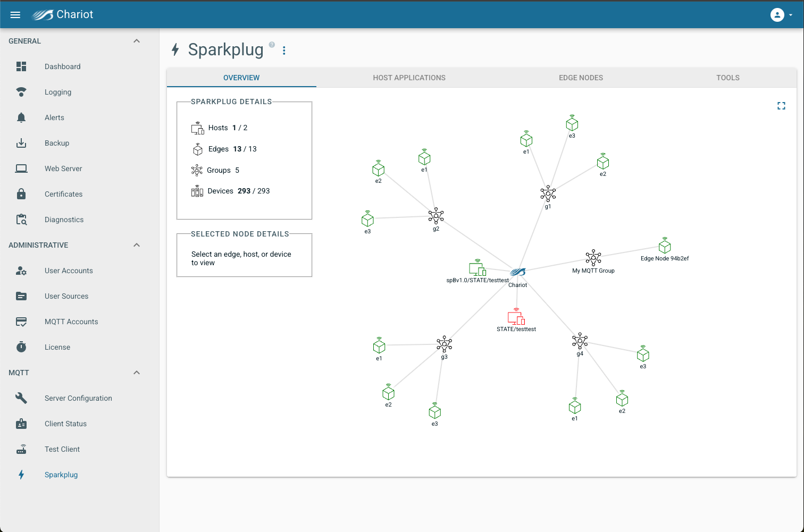804x532 pixels.
Task: Click Server Configuration label
Action: pyautogui.click(x=78, y=398)
